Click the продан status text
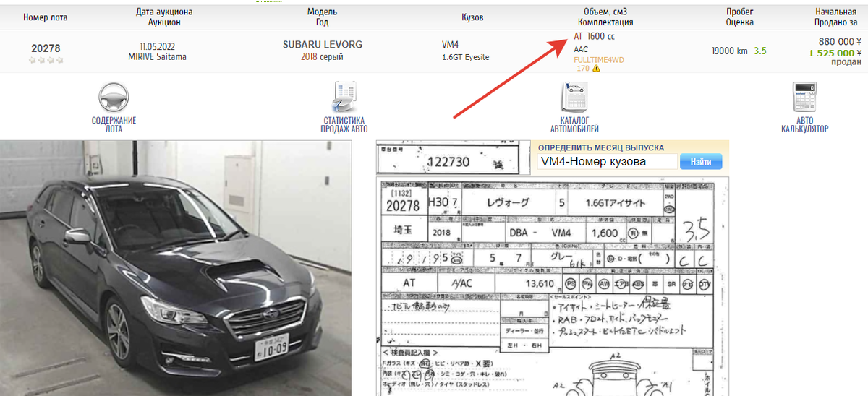The image size is (868, 396). click(847, 63)
